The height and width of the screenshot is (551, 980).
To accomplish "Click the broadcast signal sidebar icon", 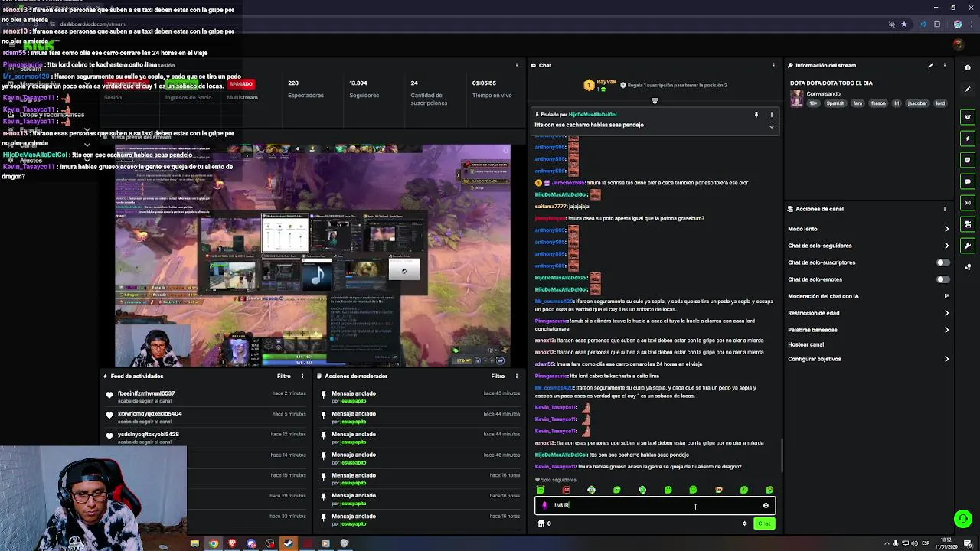I will point(968,203).
